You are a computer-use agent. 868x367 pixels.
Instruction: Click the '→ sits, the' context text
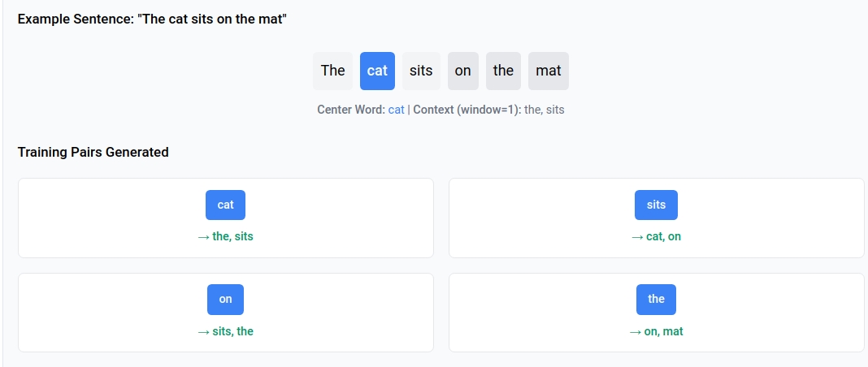(x=225, y=331)
